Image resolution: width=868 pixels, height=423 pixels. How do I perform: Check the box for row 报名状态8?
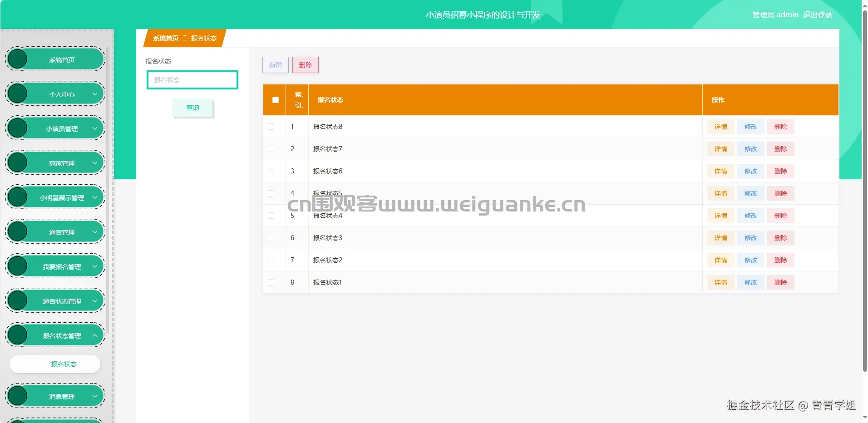click(x=271, y=127)
